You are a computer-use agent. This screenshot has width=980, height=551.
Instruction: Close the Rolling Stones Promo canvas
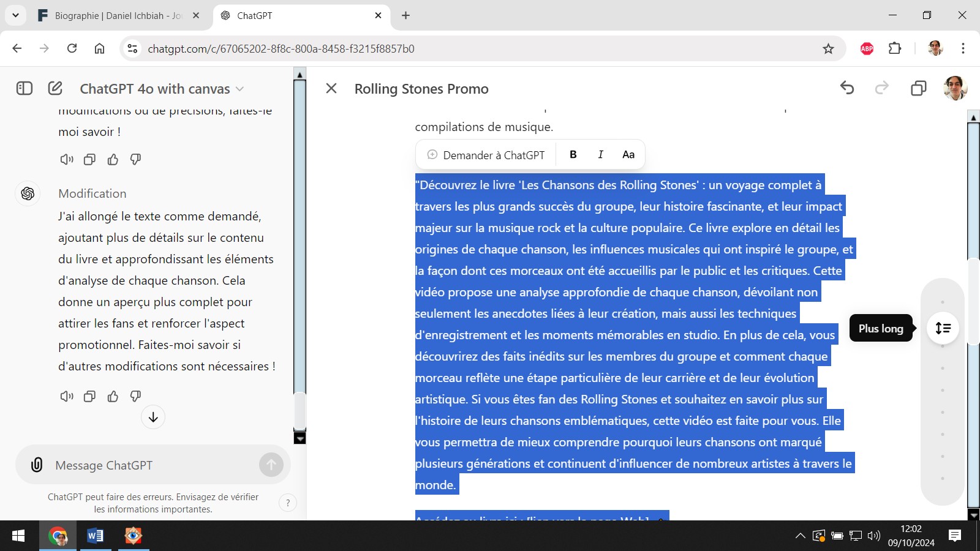tap(331, 88)
